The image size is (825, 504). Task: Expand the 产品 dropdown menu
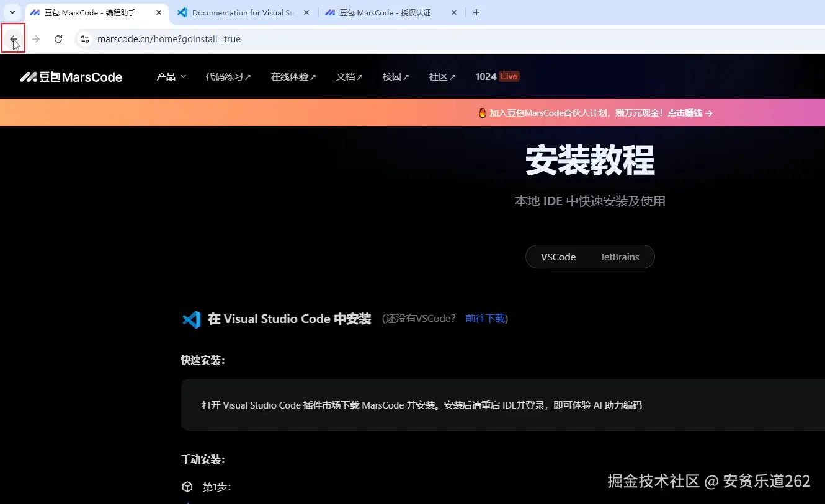(171, 77)
